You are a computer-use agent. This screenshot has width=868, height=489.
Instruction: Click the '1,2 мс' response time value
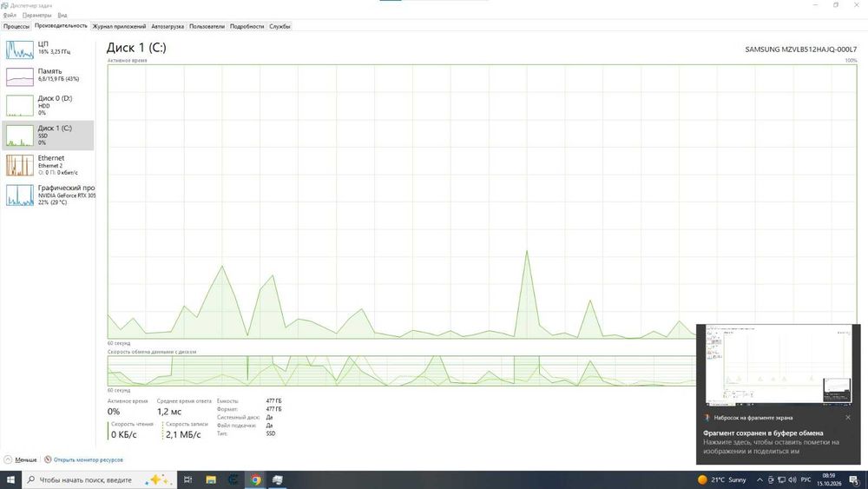pos(169,412)
